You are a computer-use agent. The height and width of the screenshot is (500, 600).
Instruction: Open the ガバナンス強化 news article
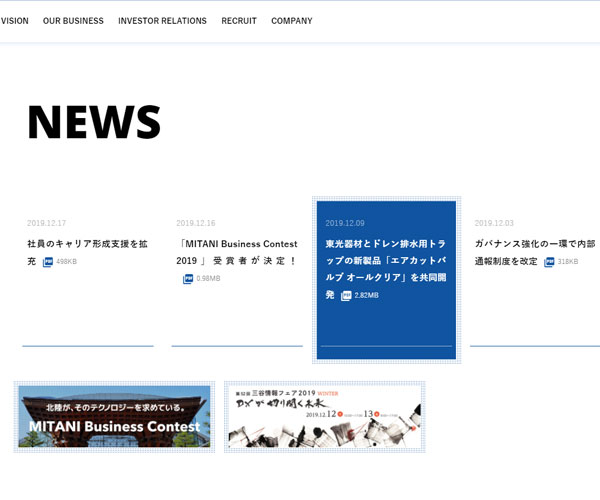click(x=535, y=244)
